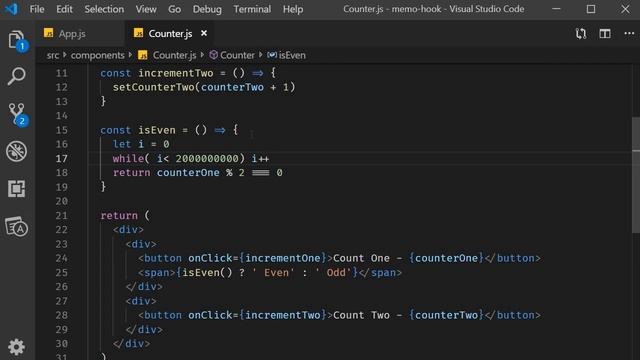This screenshot has height=360, width=640.
Task: Split the editor to the right
Action: (605, 33)
